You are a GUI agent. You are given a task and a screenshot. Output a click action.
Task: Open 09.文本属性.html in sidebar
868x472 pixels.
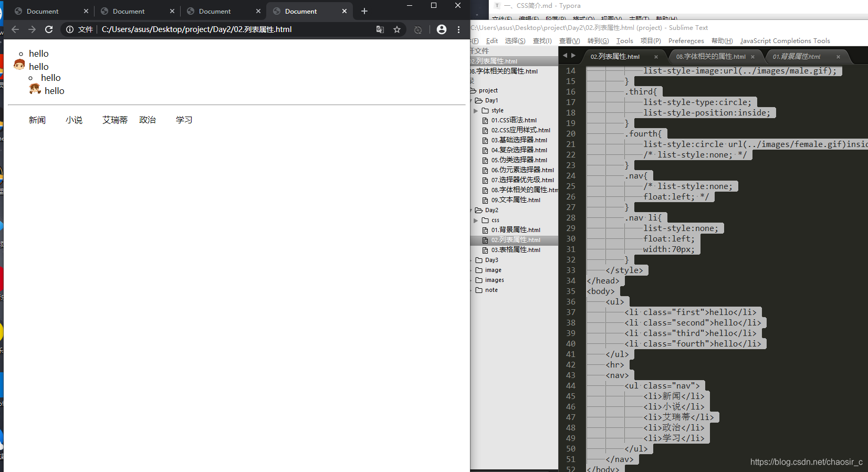coord(516,201)
